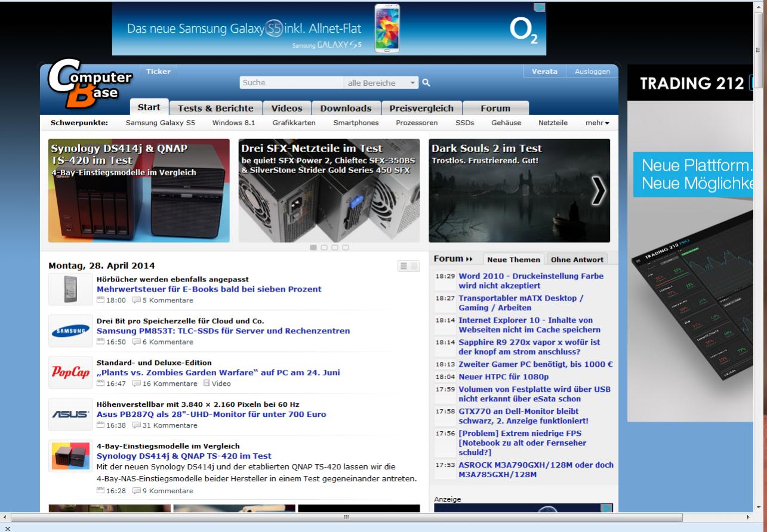The width and height of the screenshot is (767, 532).
Task: Open the Verata user profile link
Action: coord(544,72)
